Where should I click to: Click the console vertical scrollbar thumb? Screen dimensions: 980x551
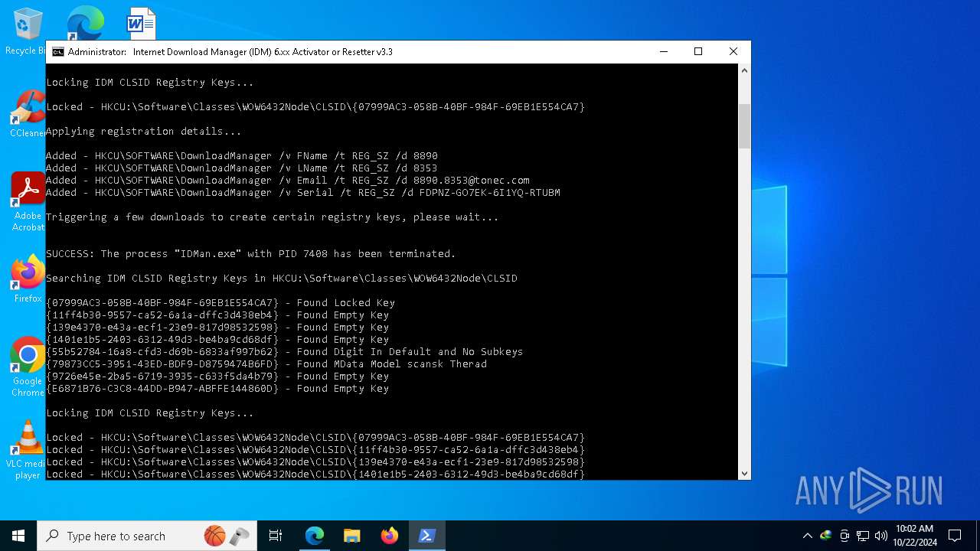coord(744,126)
